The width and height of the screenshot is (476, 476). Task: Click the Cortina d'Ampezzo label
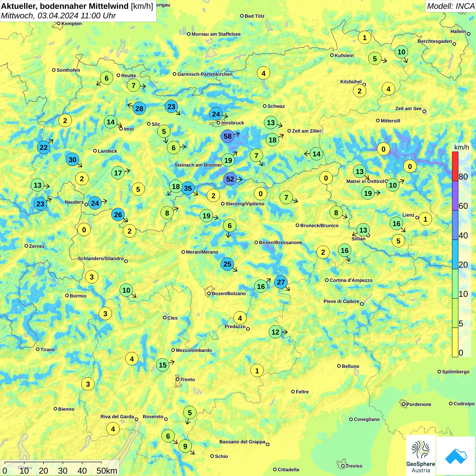pos(351,280)
